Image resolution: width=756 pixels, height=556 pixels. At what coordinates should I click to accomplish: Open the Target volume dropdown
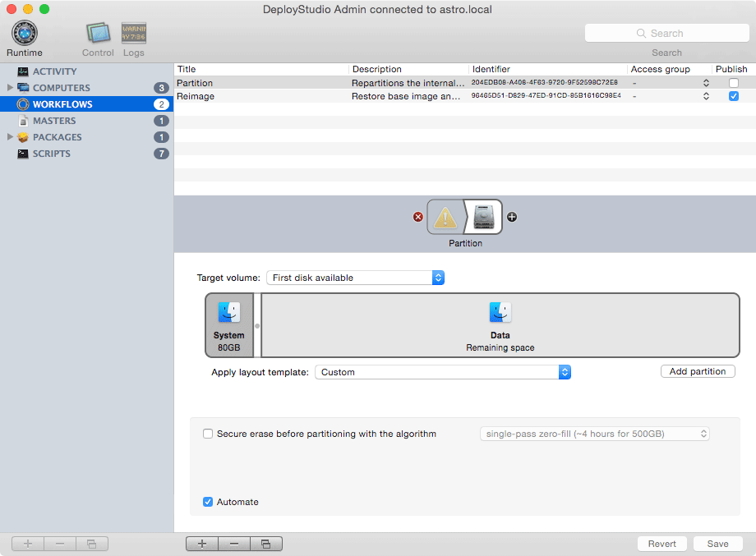(355, 278)
